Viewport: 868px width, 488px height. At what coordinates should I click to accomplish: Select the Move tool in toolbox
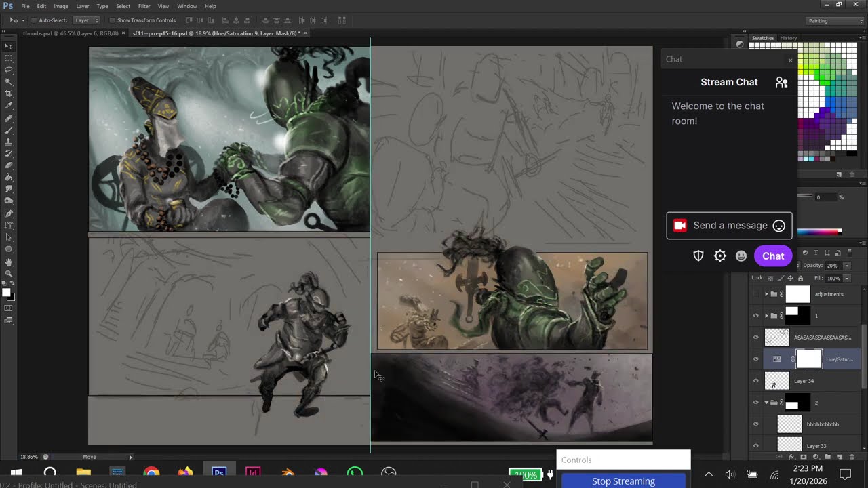coord(9,46)
